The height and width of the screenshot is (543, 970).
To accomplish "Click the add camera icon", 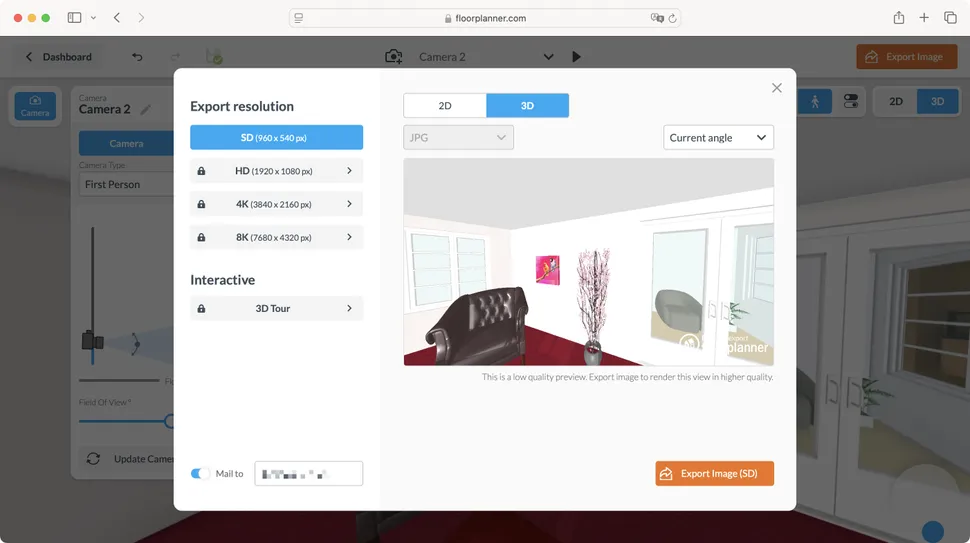I will [x=394, y=57].
